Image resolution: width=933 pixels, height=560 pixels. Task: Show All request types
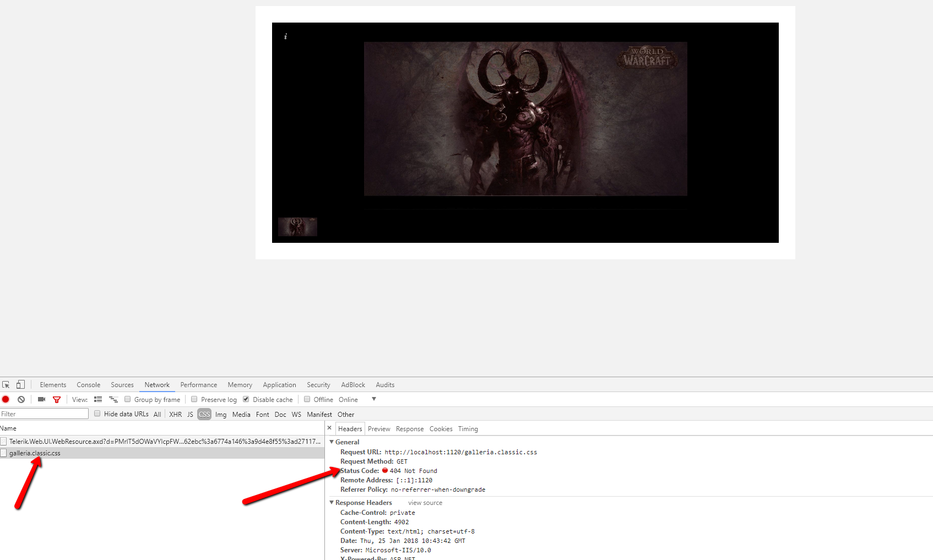tap(157, 415)
